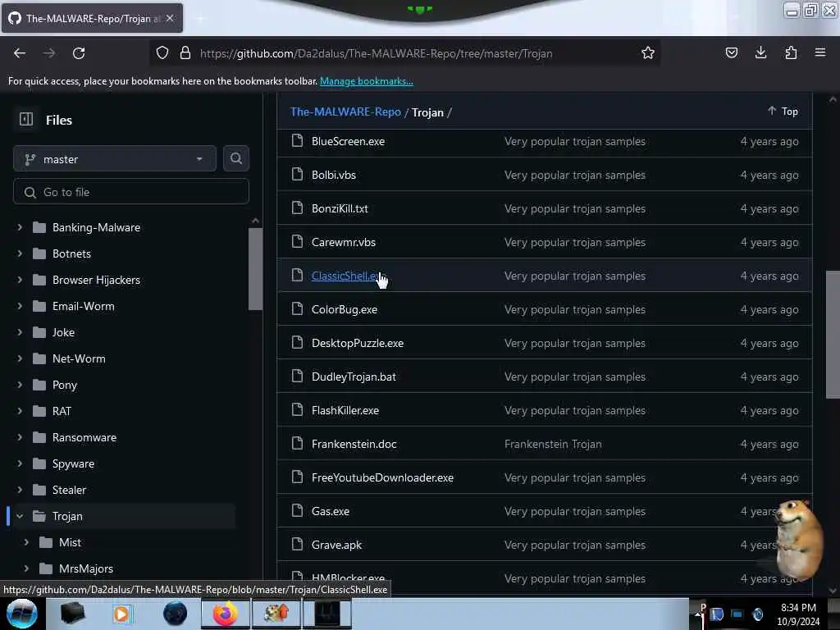Viewport: 840px width, 630px height.
Task: Click the dark globe taskbar icon
Action: 176,614
